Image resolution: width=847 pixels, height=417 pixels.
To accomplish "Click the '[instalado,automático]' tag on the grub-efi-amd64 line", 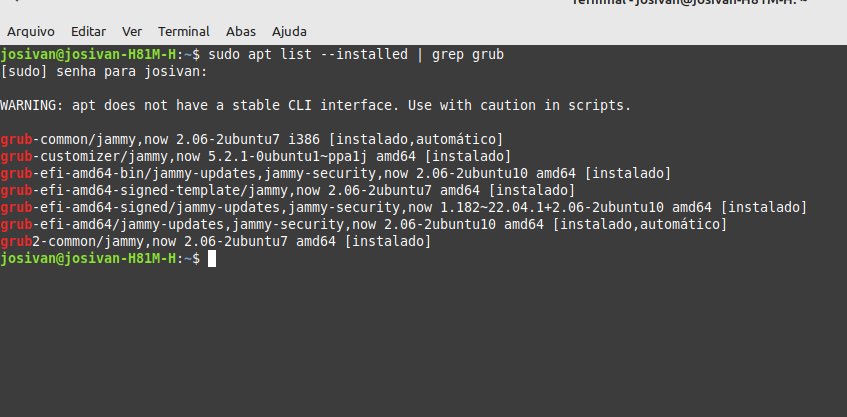I will tap(640, 224).
